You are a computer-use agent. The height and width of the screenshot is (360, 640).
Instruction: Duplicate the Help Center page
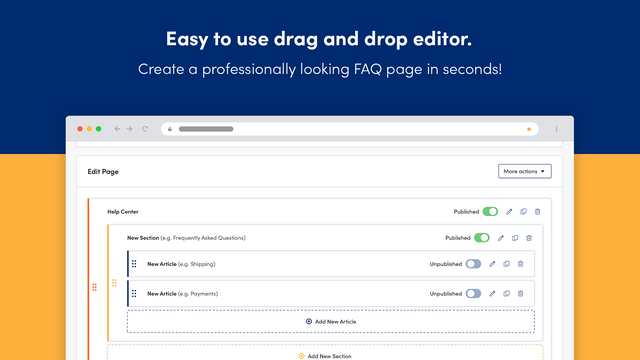[523, 211]
